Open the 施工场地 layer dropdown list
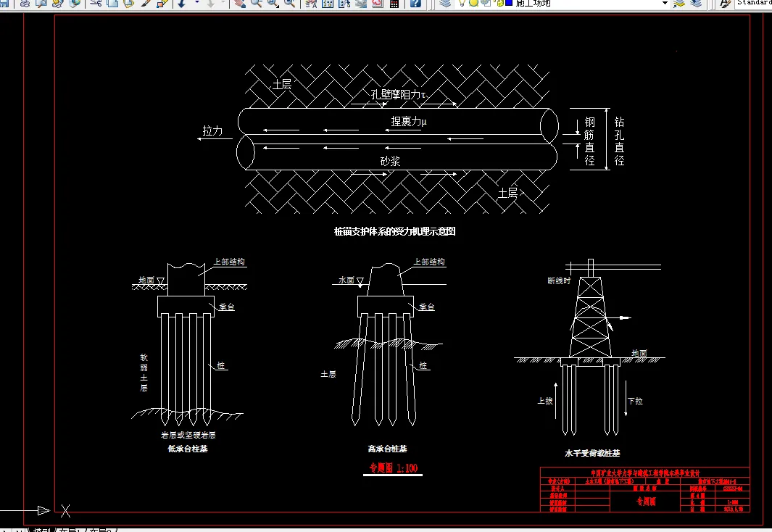 coord(563,3)
